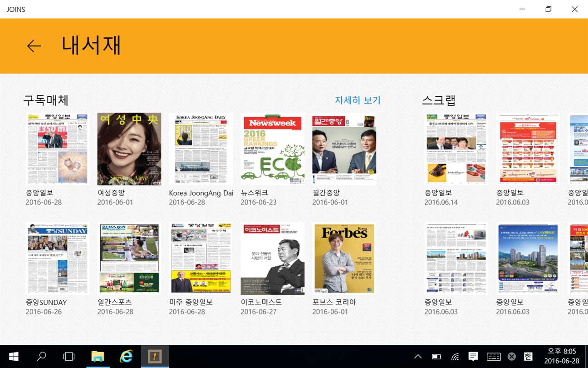Click the '2016-06-26' date under 중앙SUNDAY
The image size is (588, 368).
tap(44, 312)
